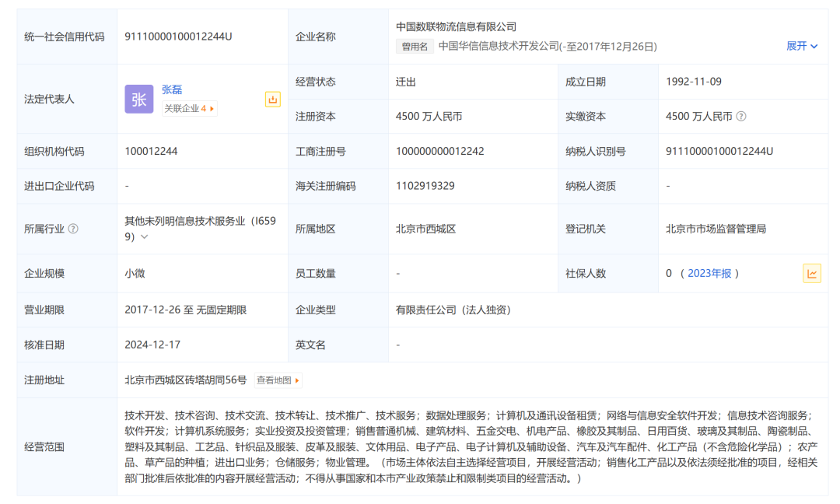Click the 曾用名 tag
840x504 pixels.
tap(415, 47)
